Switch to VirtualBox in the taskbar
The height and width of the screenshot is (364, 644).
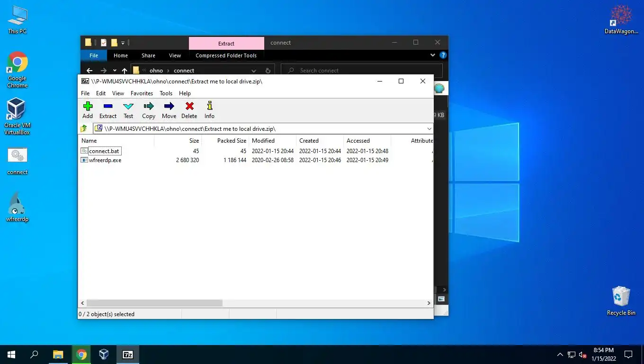click(x=104, y=355)
